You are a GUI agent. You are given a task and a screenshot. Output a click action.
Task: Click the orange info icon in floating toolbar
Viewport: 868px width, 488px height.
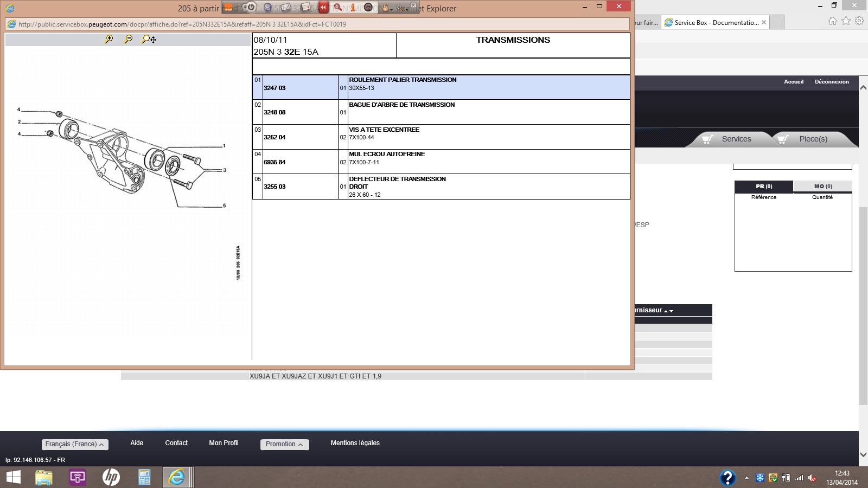tap(353, 8)
